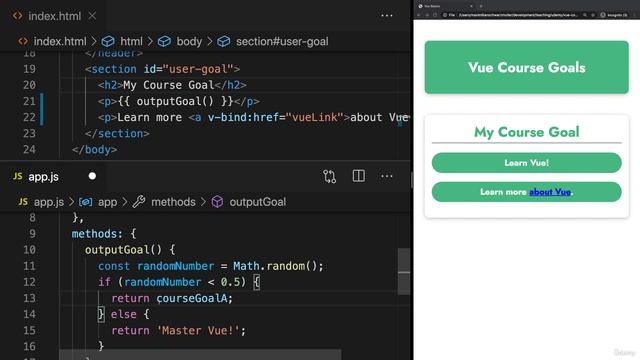Select the index.html editor tab
This screenshot has height=360, width=640.
pyautogui.click(x=54, y=16)
